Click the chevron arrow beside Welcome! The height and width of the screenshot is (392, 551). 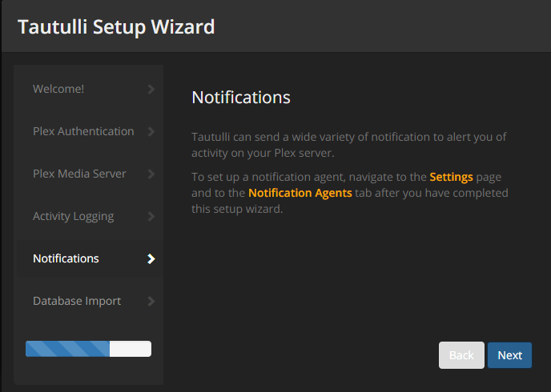coord(151,89)
